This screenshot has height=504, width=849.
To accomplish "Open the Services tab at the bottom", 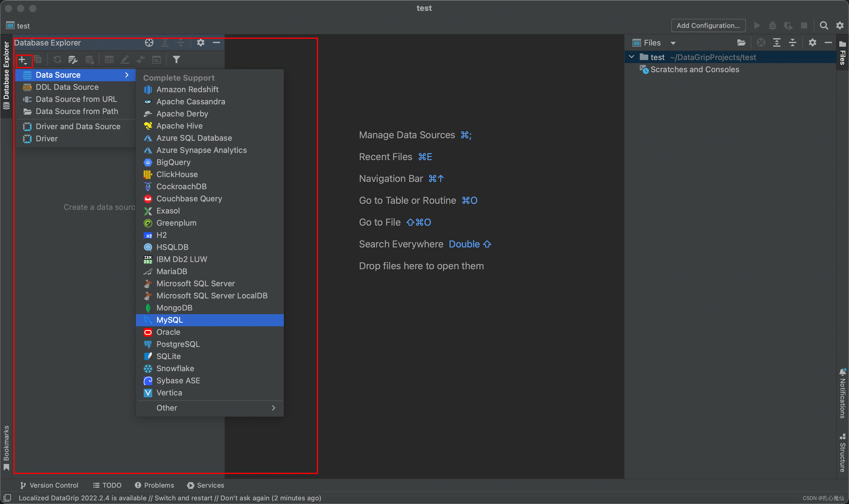I will tap(206, 485).
